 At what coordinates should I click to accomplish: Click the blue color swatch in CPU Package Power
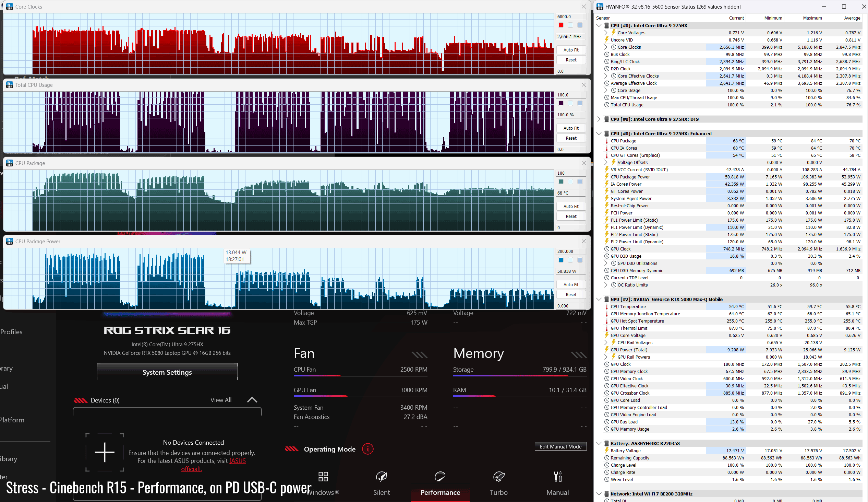click(561, 260)
